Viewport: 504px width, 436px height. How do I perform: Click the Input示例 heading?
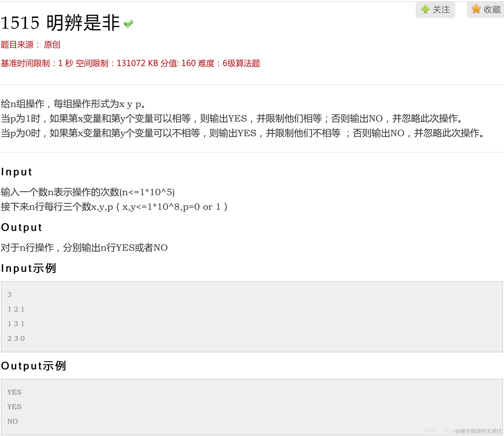[x=28, y=268]
